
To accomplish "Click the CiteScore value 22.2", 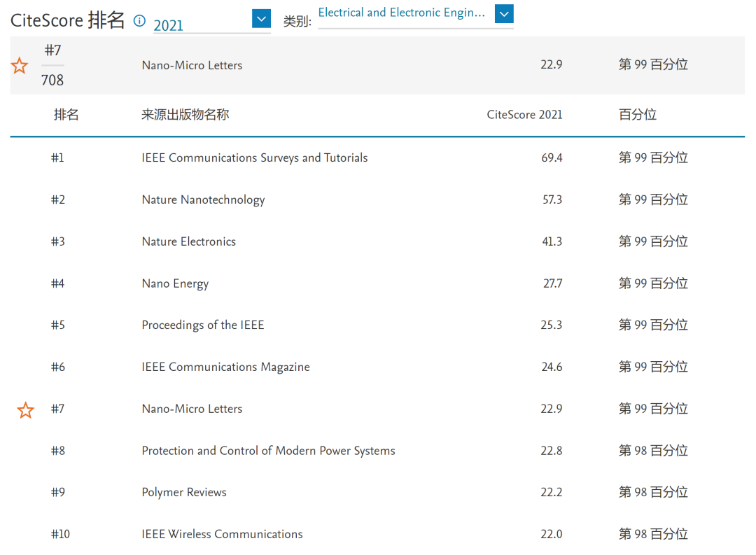I will 551,492.
